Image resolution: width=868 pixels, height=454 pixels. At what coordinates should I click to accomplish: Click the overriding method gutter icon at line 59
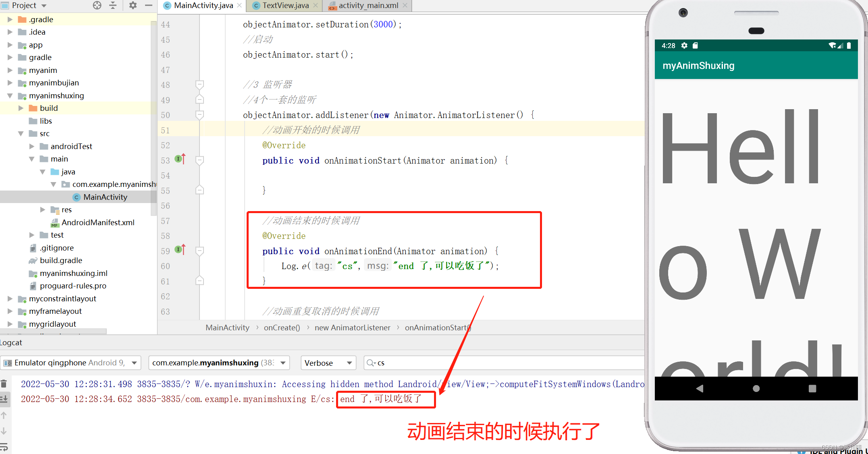tap(180, 249)
